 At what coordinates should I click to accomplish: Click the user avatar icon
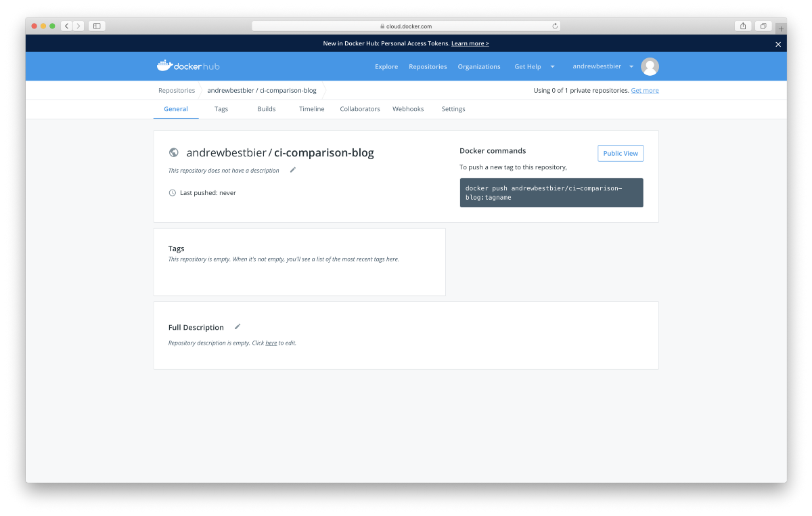(x=650, y=66)
